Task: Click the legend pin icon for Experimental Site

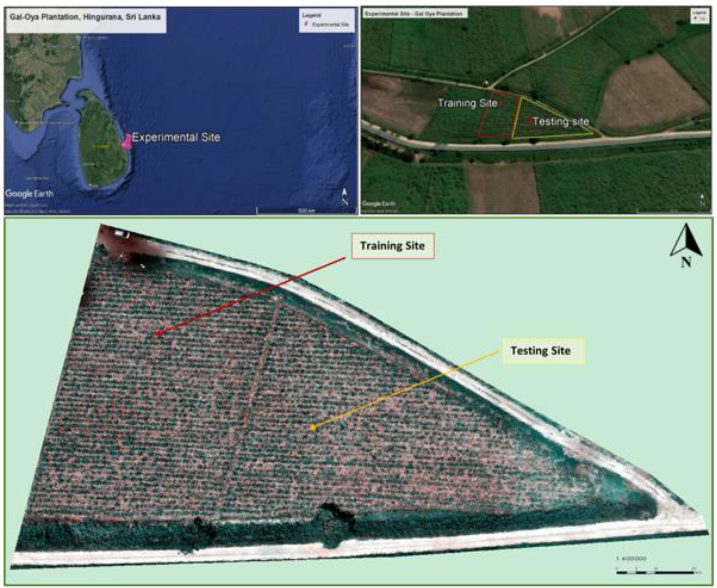Action: click(306, 24)
